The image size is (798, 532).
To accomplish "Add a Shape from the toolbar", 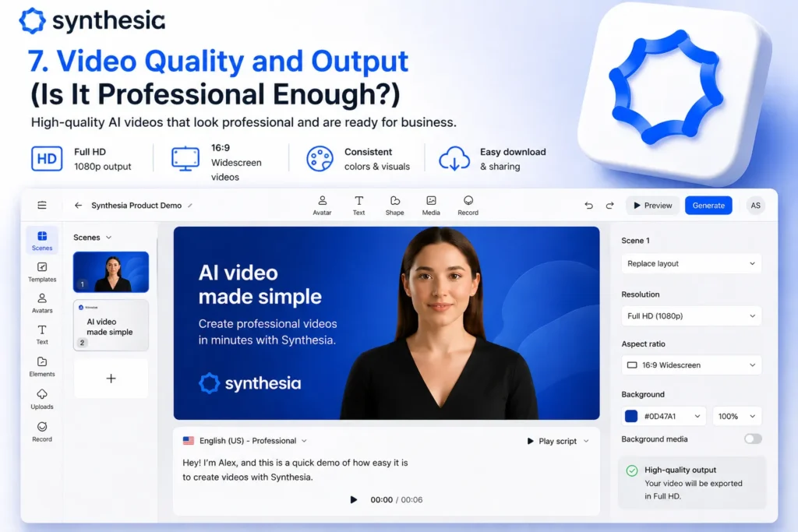I will 394,206.
